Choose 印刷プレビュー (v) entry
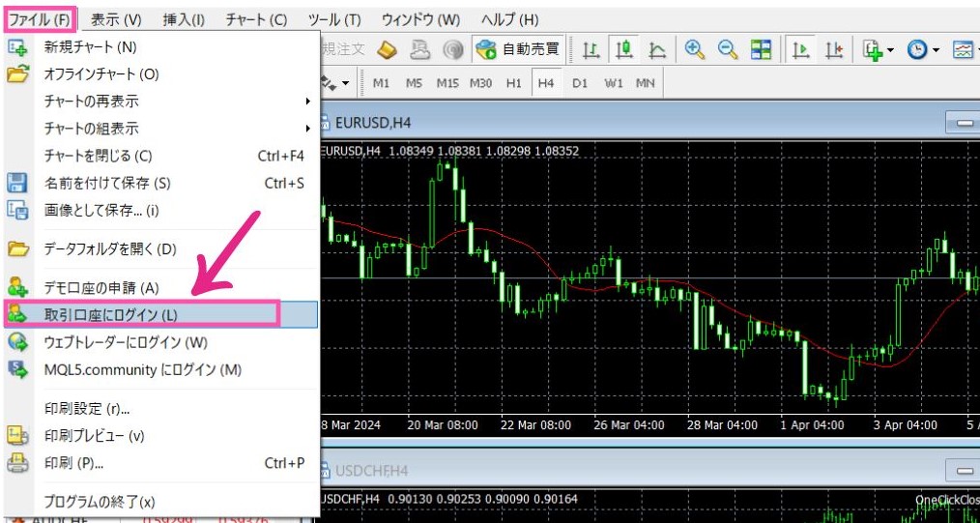Viewport: 980px width, 523px height. tap(160, 436)
